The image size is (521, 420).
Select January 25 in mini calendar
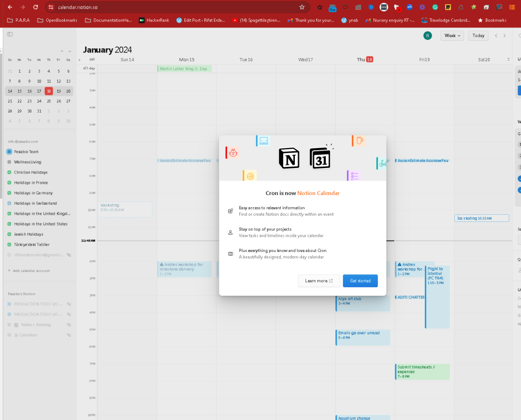[x=49, y=101]
